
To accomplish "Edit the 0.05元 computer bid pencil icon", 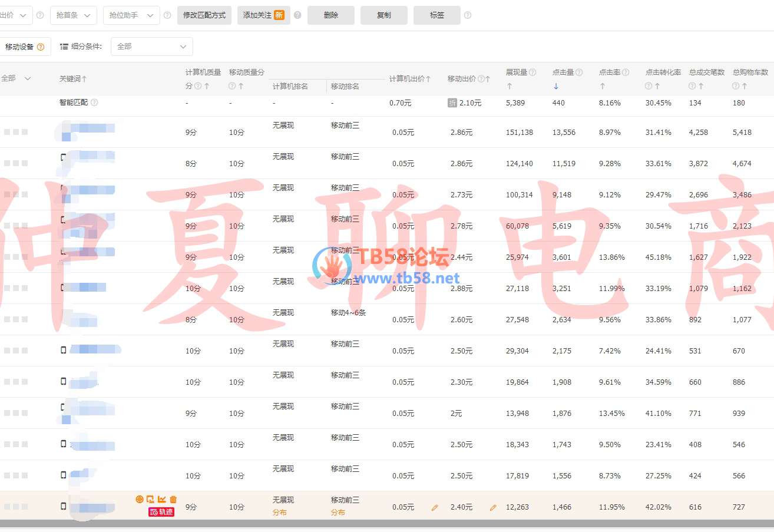I will point(435,507).
